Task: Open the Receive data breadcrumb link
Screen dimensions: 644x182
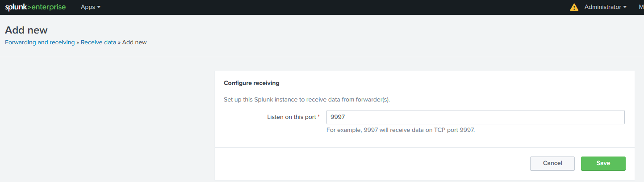Action: click(x=98, y=42)
